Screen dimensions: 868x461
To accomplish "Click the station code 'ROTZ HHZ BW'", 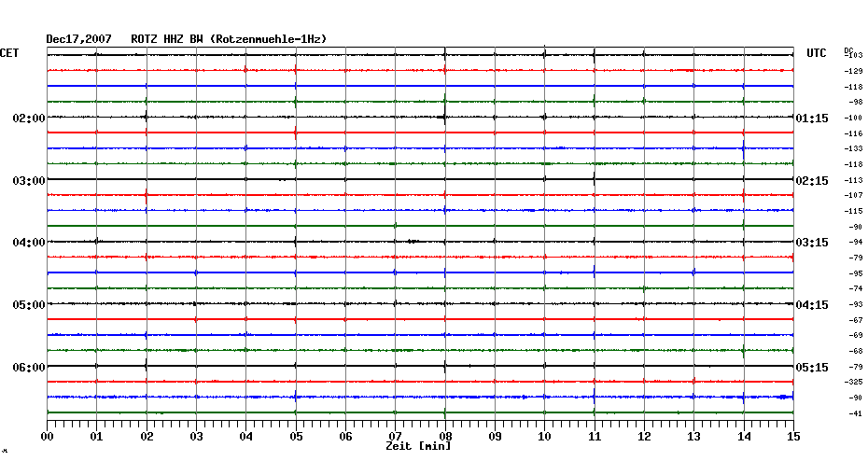I will [167, 39].
